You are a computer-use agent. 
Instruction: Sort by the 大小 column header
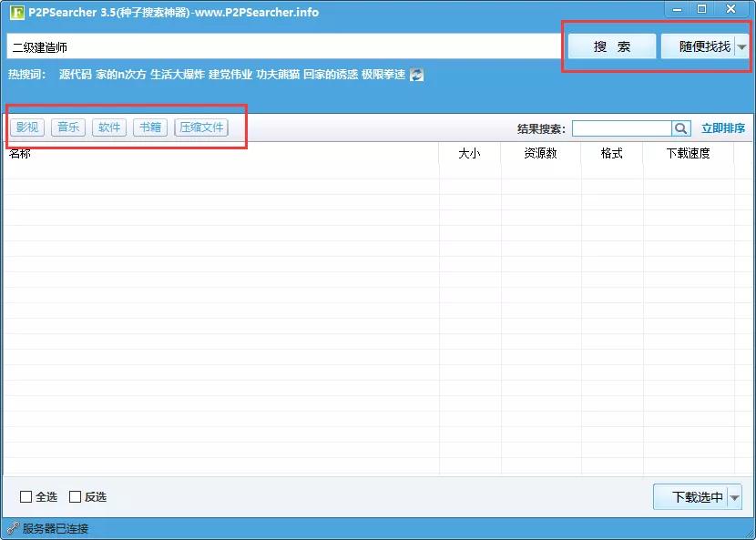[x=470, y=153]
